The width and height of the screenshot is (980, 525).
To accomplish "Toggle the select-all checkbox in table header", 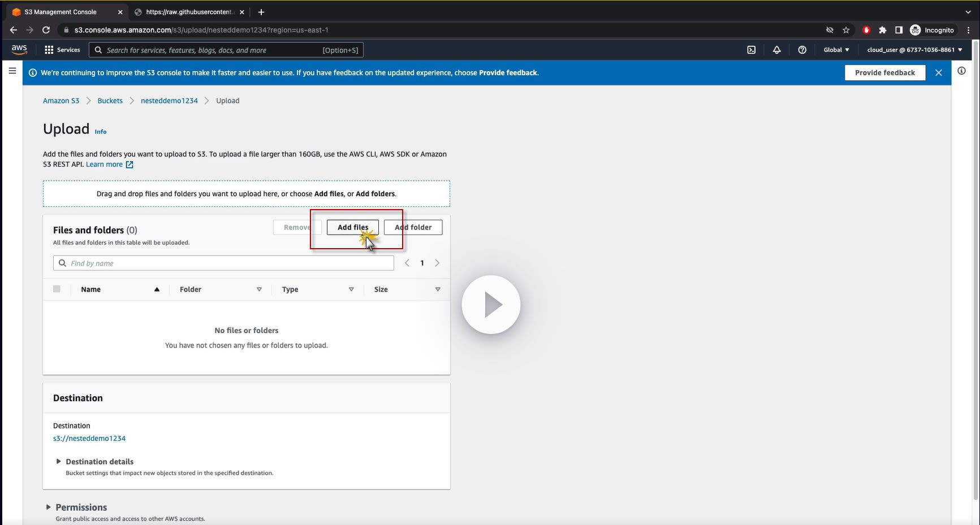I will click(57, 289).
